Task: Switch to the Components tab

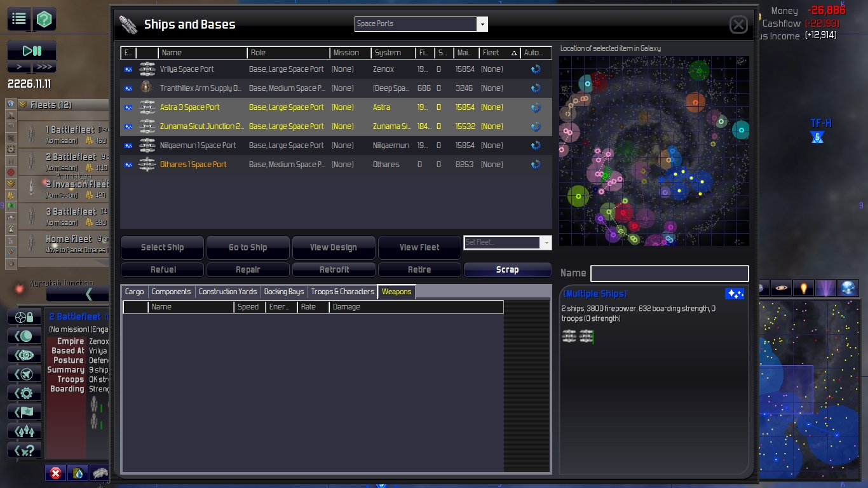Action: 171,292
